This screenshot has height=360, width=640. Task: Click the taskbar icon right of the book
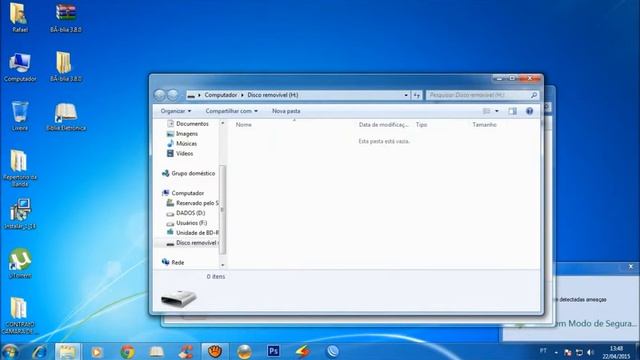[186, 351]
